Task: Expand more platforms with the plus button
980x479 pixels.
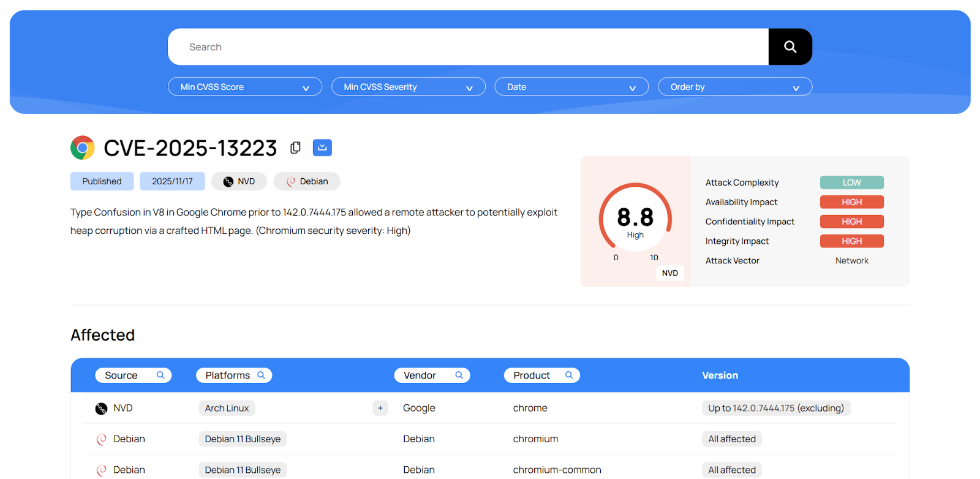Action: 380,408
